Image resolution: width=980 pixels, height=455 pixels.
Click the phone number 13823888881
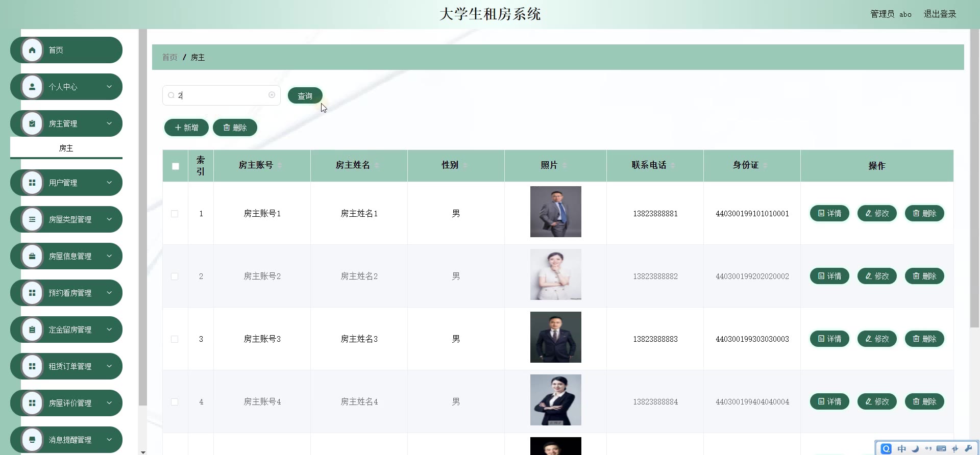(x=655, y=214)
